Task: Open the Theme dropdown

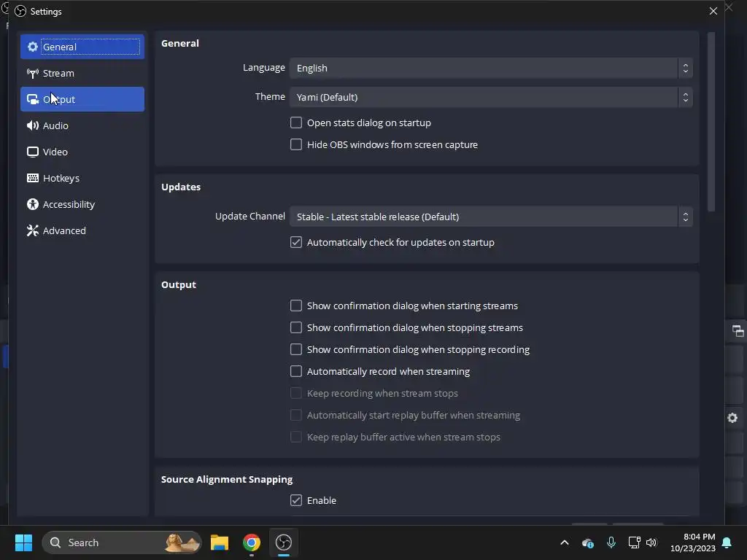Action: tap(491, 97)
